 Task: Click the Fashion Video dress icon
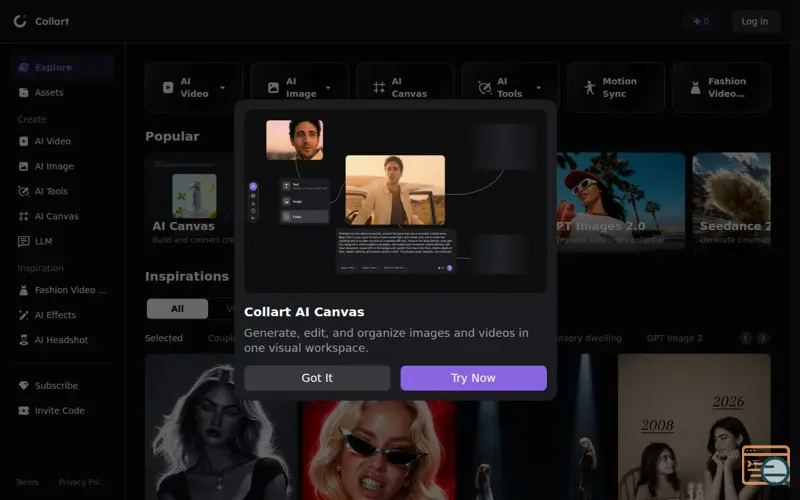pyautogui.click(x=695, y=88)
